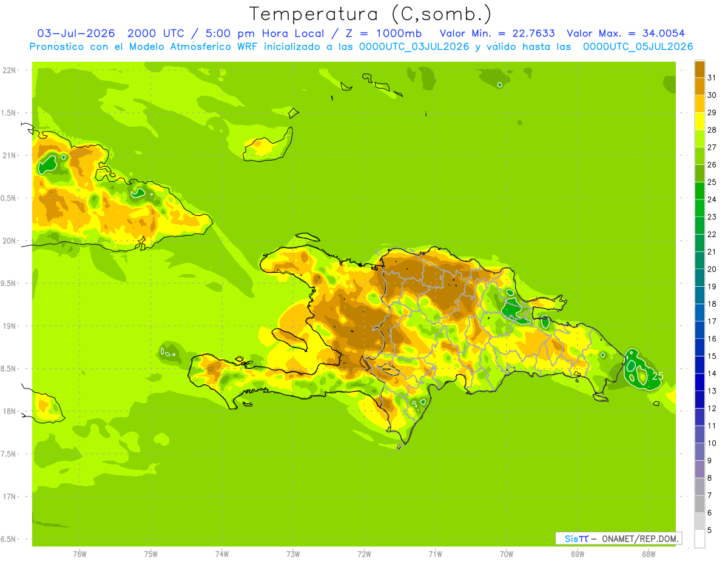Click the light gray swatch between 5 and 6

point(699,521)
